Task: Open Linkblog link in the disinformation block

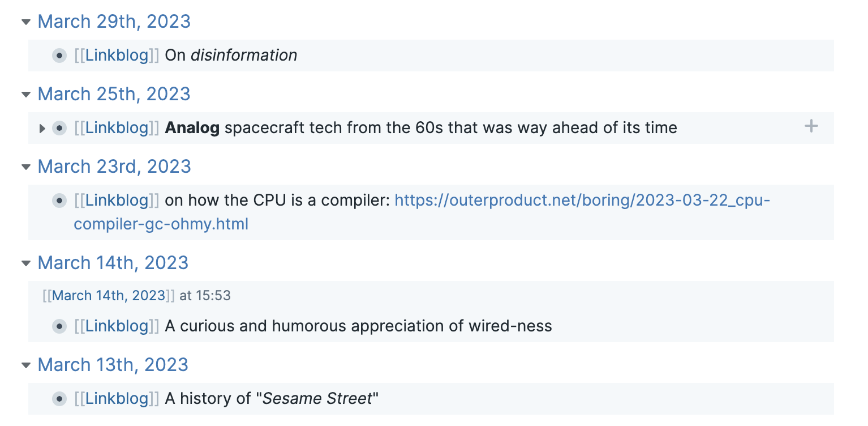Action: [117, 56]
